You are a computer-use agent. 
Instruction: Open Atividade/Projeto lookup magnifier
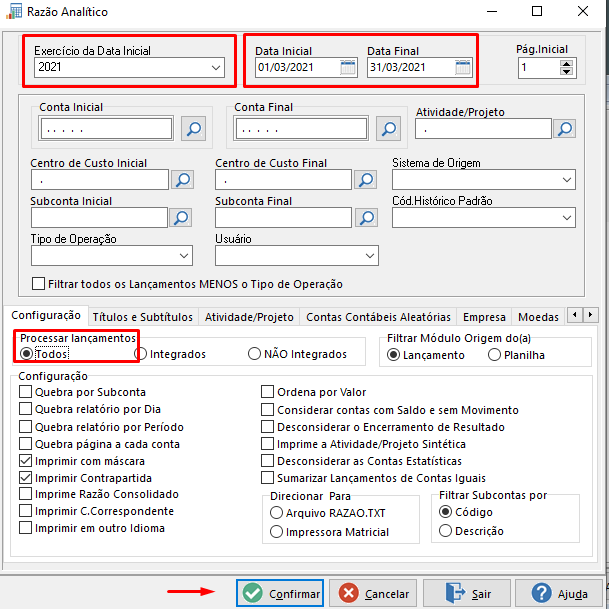(564, 129)
